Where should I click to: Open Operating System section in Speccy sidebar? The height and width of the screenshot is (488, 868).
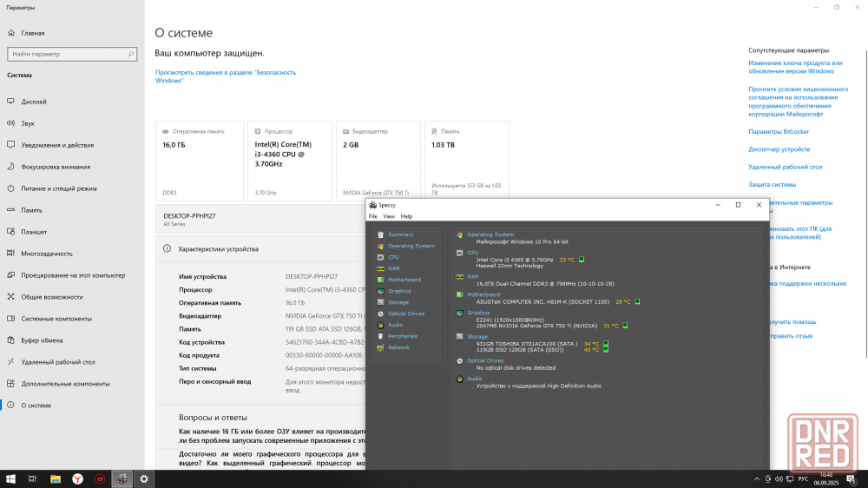411,246
